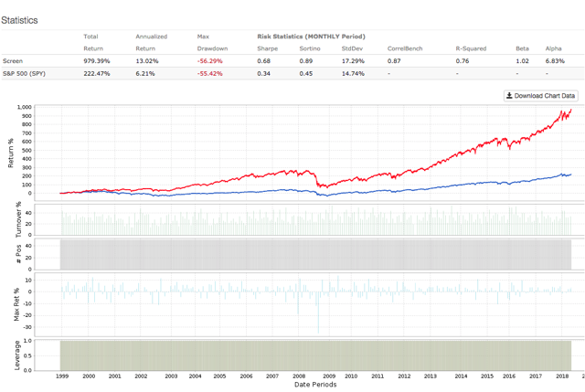Viewport: 585px width, 392px height.
Task: Click the Statistics section heading
Action: 19,20
